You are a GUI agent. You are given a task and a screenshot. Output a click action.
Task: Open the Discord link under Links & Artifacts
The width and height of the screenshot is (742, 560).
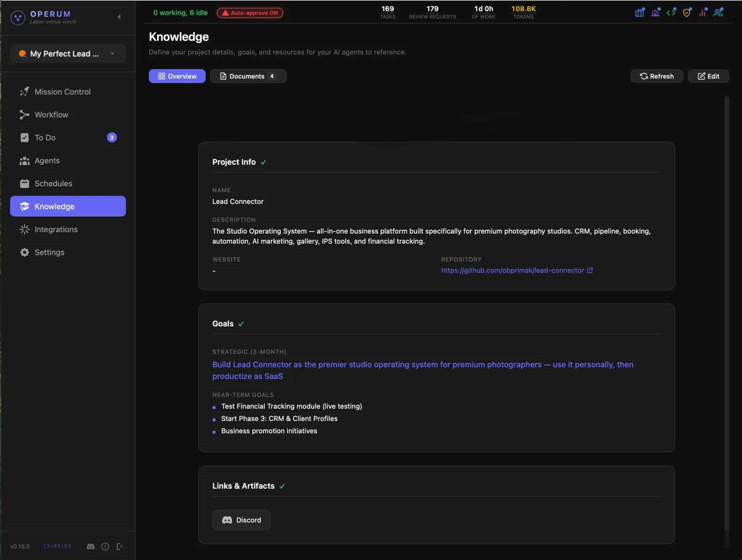pyautogui.click(x=241, y=520)
